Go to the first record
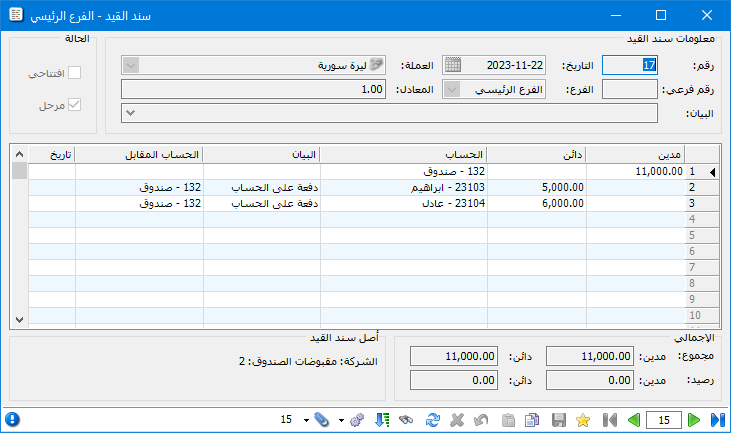This screenshot has width=731, height=433. click(x=610, y=420)
